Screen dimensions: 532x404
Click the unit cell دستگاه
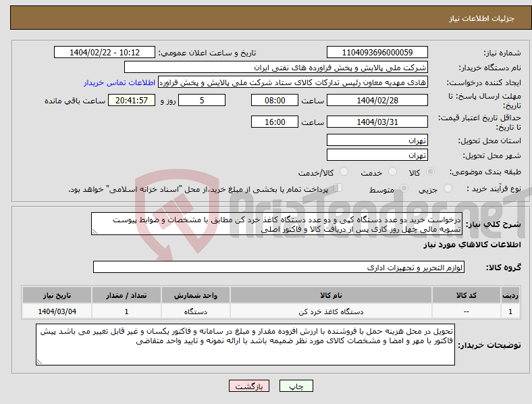click(x=196, y=311)
